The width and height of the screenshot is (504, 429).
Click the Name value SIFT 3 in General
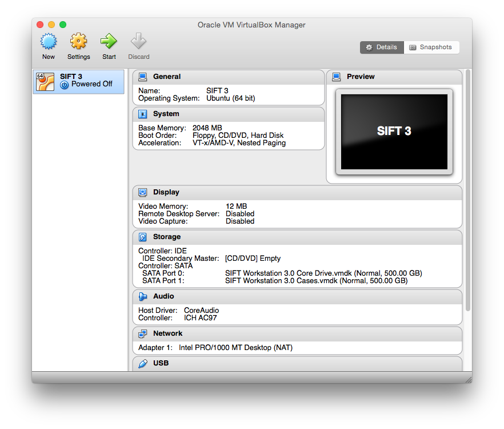[217, 91]
